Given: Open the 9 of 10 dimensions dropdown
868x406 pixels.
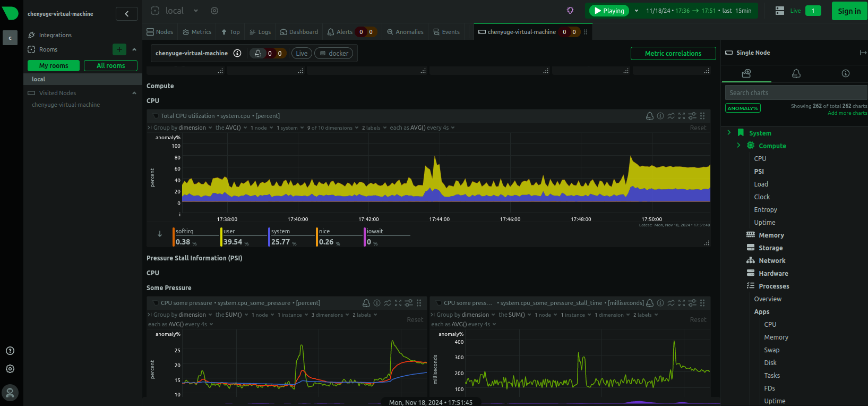Looking at the screenshot, I should [x=332, y=128].
